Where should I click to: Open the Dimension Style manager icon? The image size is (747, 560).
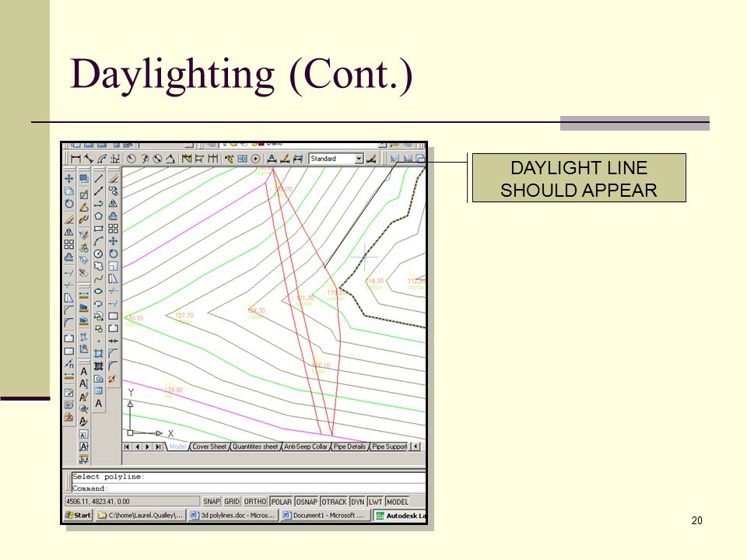tap(372, 159)
